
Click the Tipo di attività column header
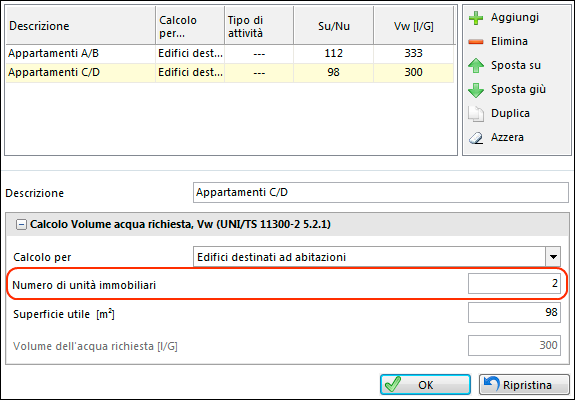click(259, 26)
